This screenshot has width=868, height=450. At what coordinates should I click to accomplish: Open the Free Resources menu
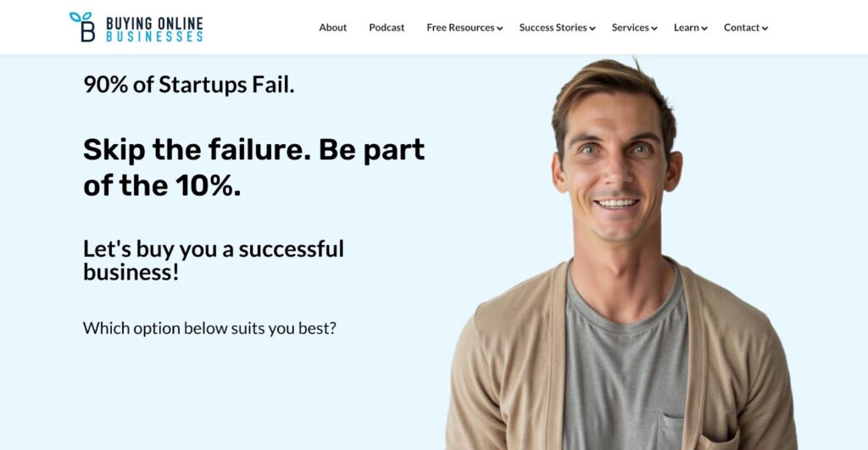pyautogui.click(x=460, y=28)
